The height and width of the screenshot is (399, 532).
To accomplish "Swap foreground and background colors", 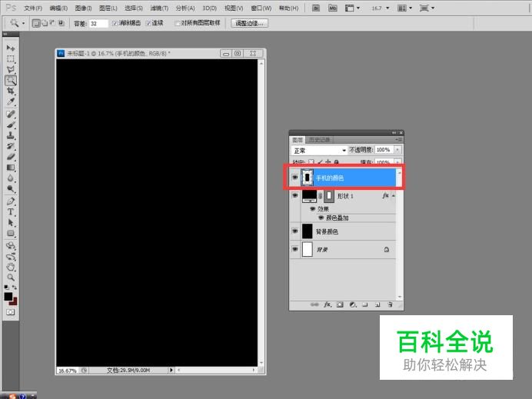I will (15, 288).
